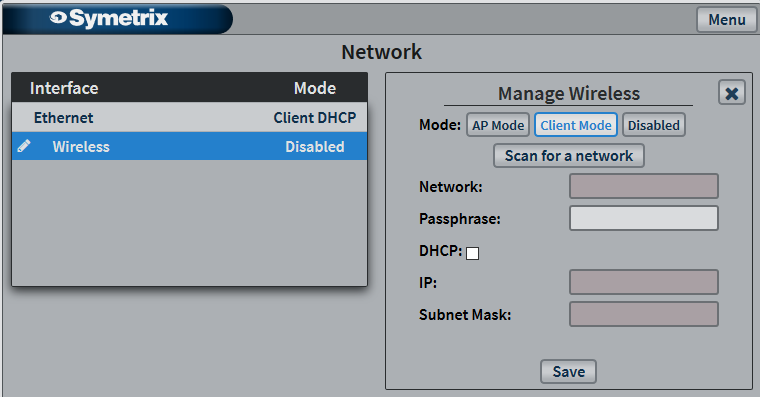Select the Ethernet interface row
The image size is (760, 397).
[x=190, y=117]
